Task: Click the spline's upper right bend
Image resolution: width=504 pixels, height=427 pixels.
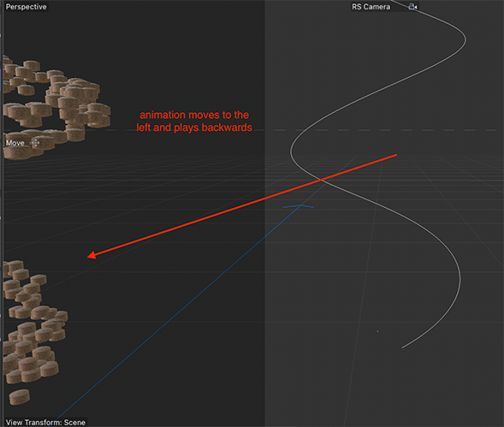Action: 465,39
